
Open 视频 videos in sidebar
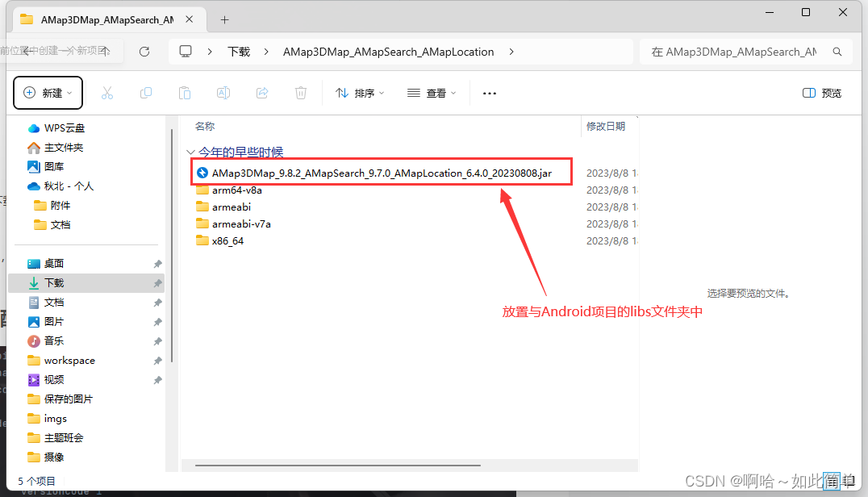(54, 380)
